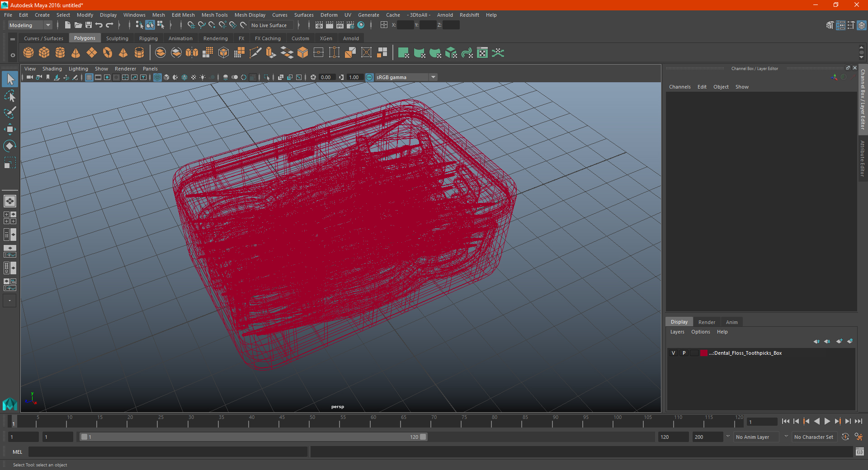Expand the toolbar section after redo

(x=119, y=25)
